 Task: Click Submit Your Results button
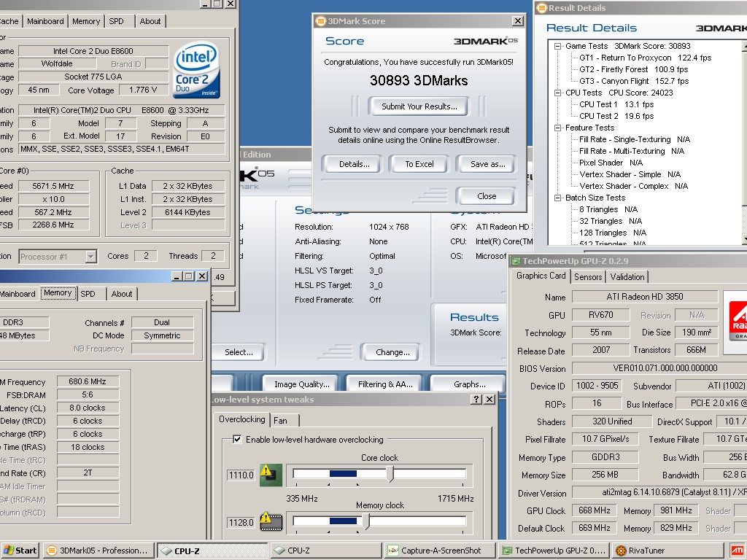pyautogui.click(x=419, y=106)
